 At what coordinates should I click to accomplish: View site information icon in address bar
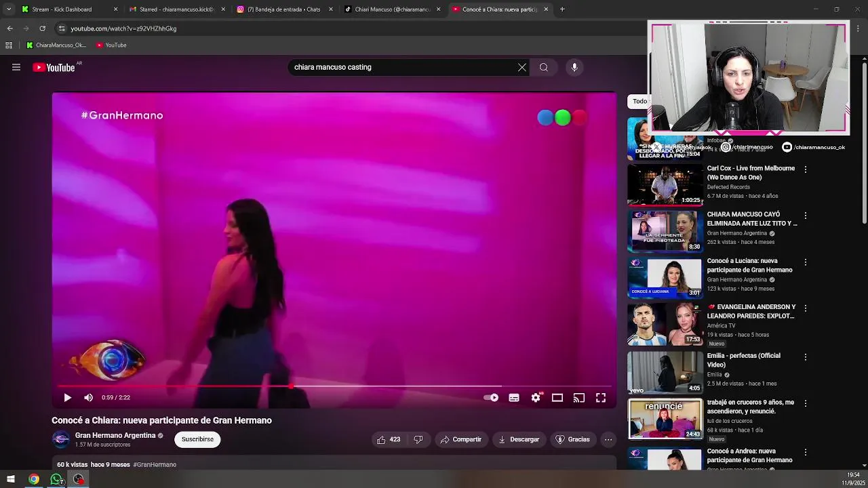62,28
